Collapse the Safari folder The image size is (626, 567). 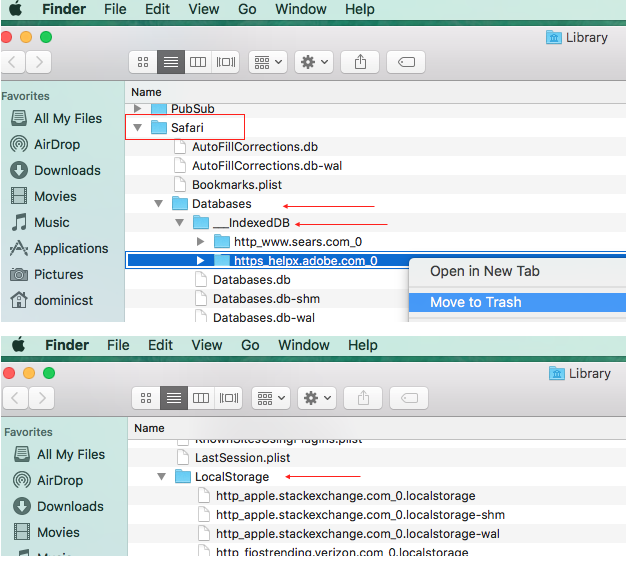[138, 128]
